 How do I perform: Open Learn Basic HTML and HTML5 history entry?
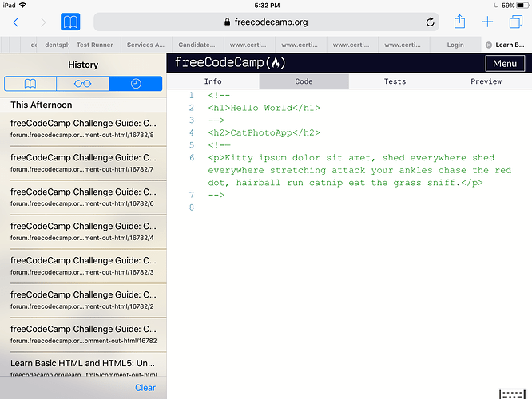[x=83, y=365]
